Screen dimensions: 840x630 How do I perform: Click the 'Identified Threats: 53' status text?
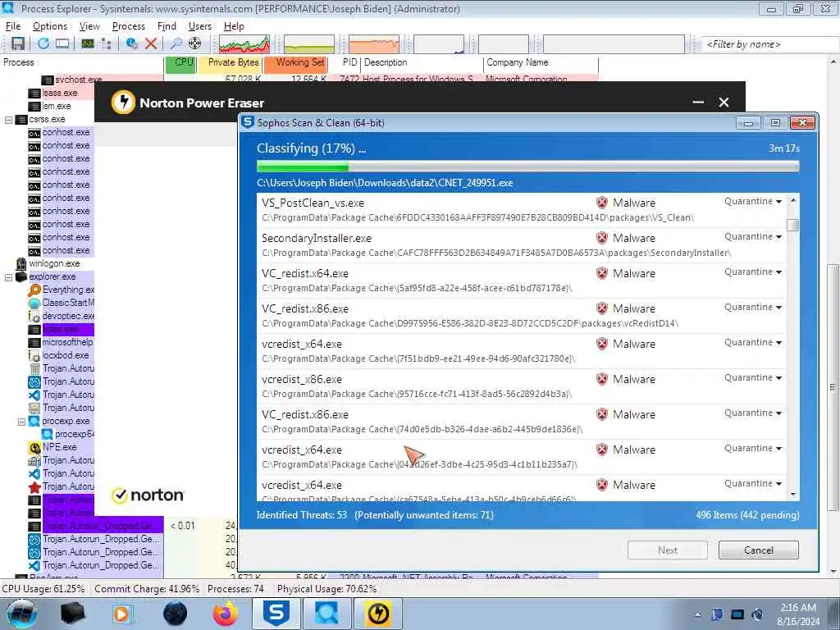click(302, 515)
